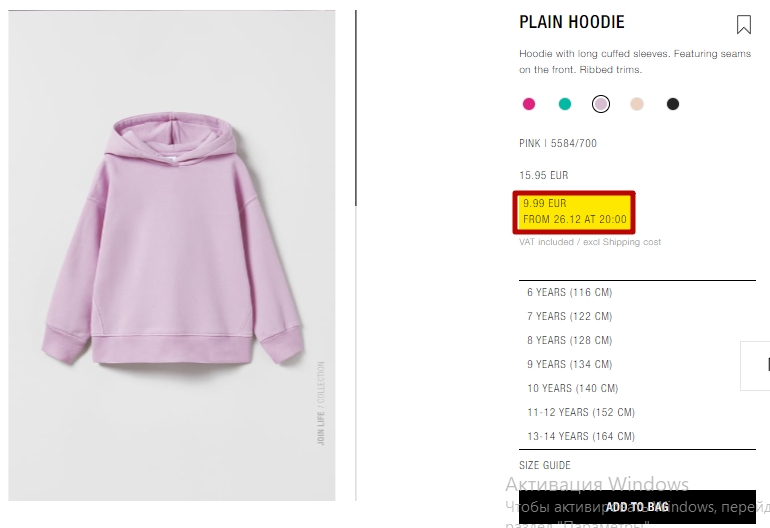Choose size 9 Years (134 cm)

[637, 364]
